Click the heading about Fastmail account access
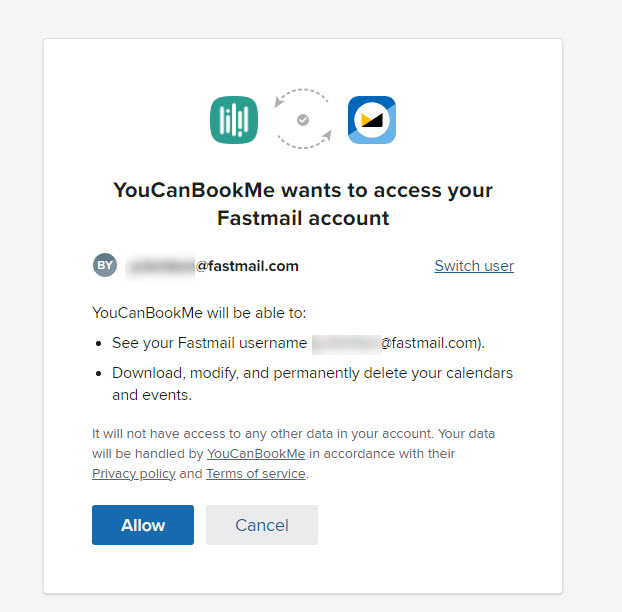The image size is (622, 612). click(x=303, y=203)
